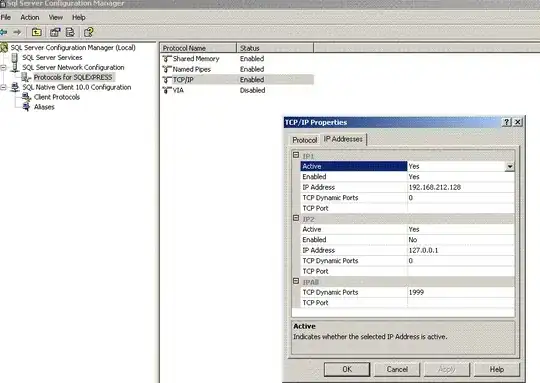The image size is (540, 383).
Task: Select the Client Protocols tree node
Action: pos(57,97)
